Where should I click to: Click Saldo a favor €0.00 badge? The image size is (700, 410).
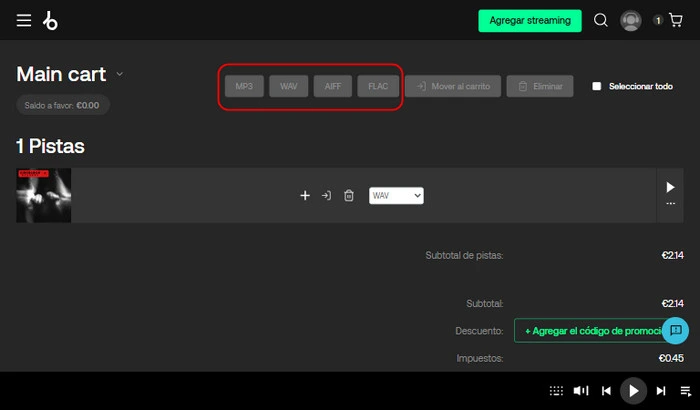tap(62, 105)
